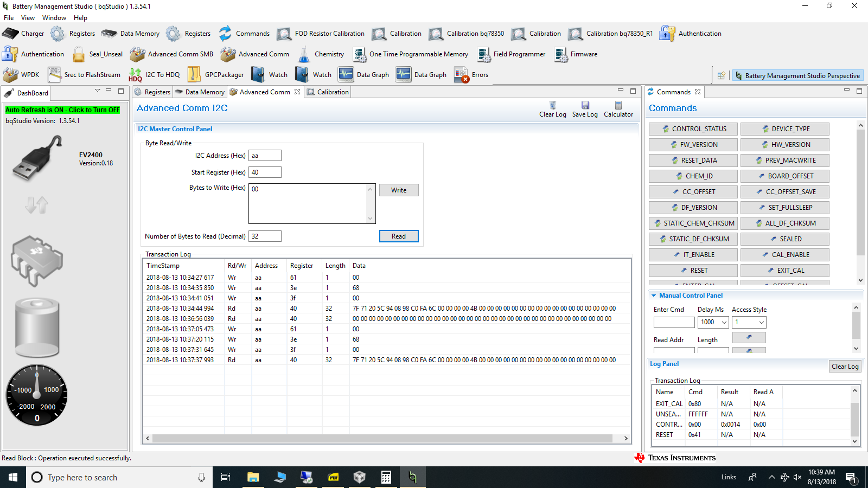
Task: Launch the Field Programmer
Action: pyautogui.click(x=511, y=54)
